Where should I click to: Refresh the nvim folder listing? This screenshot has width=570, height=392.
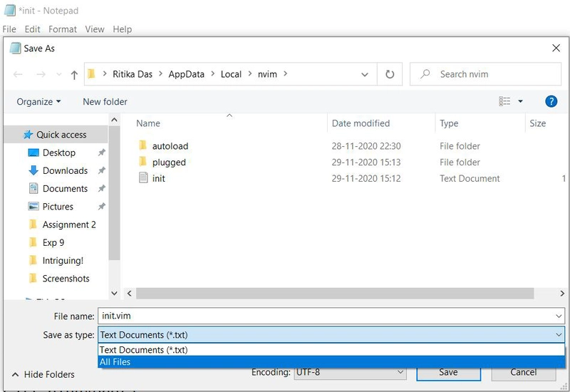coord(390,74)
